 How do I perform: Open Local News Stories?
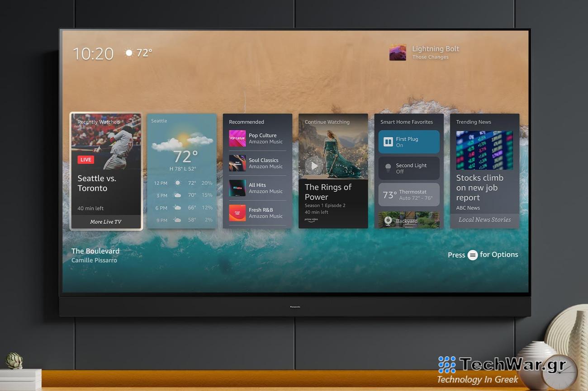point(484,220)
